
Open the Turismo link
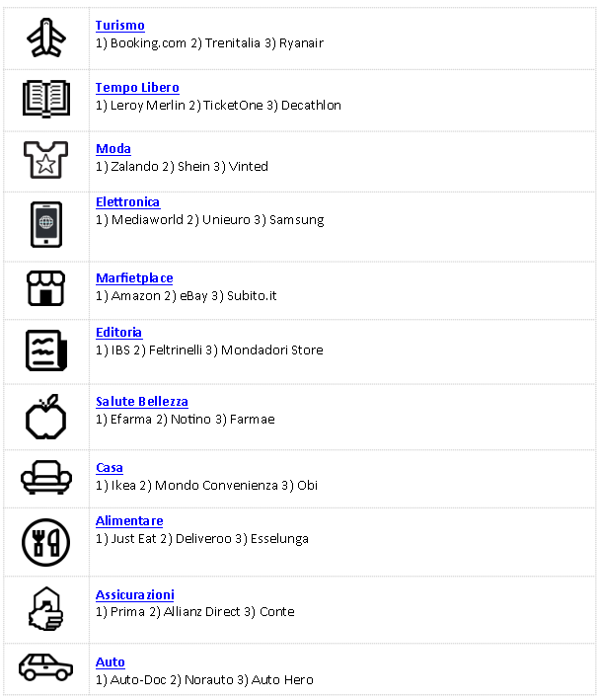pyautogui.click(x=120, y=26)
